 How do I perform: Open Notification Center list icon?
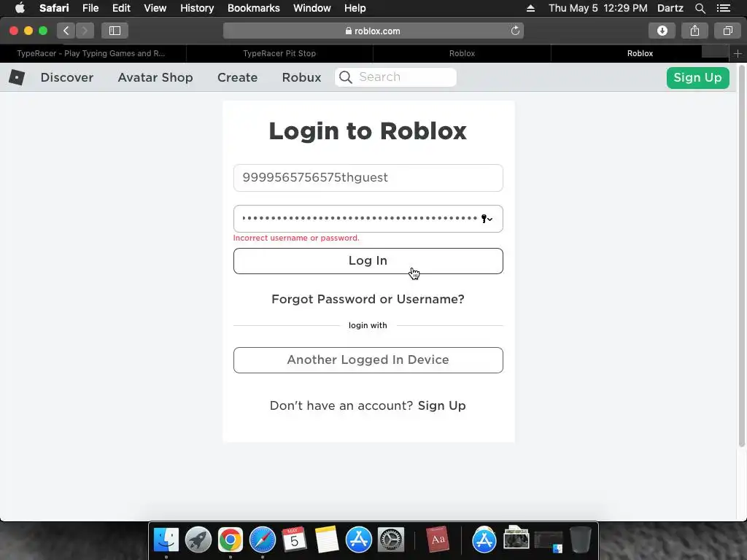point(724,8)
